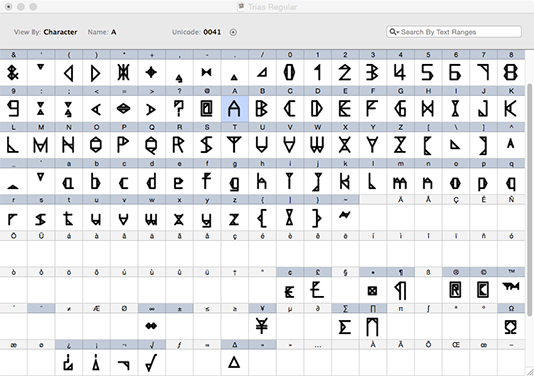534x376 pixels.
Task: Select the lowercase d glyph
Action: (x=152, y=182)
